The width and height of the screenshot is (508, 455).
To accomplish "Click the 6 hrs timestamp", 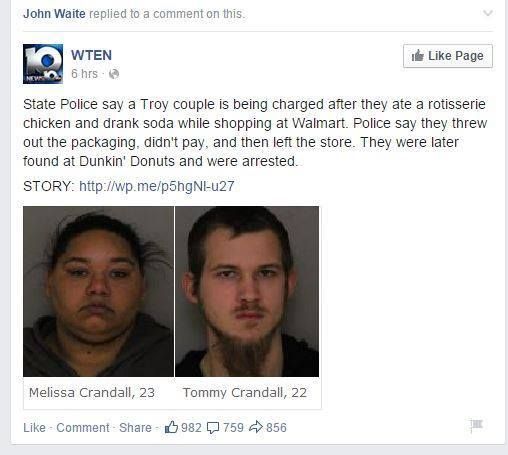I will click(84, 74).
